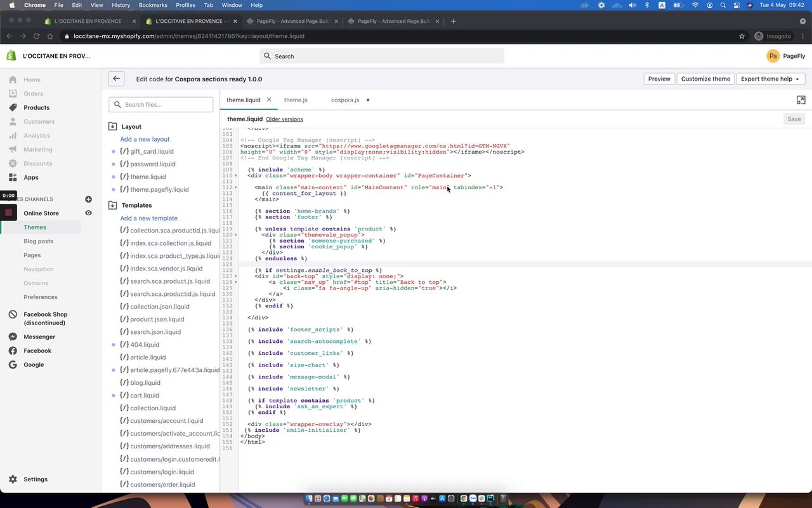812x508 pixels.
Task: Open gift_card.liquid file
Action: 152,151
